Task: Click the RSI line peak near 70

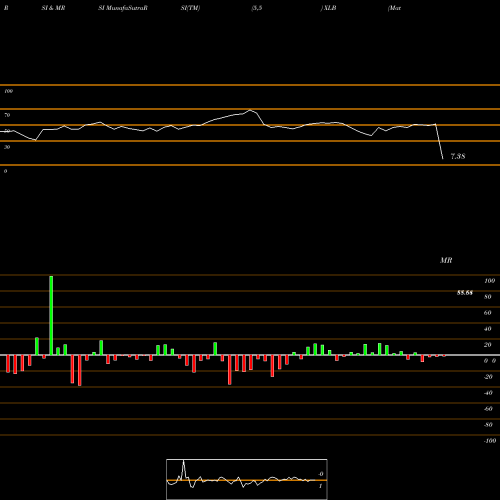Action: coord(250,110)
